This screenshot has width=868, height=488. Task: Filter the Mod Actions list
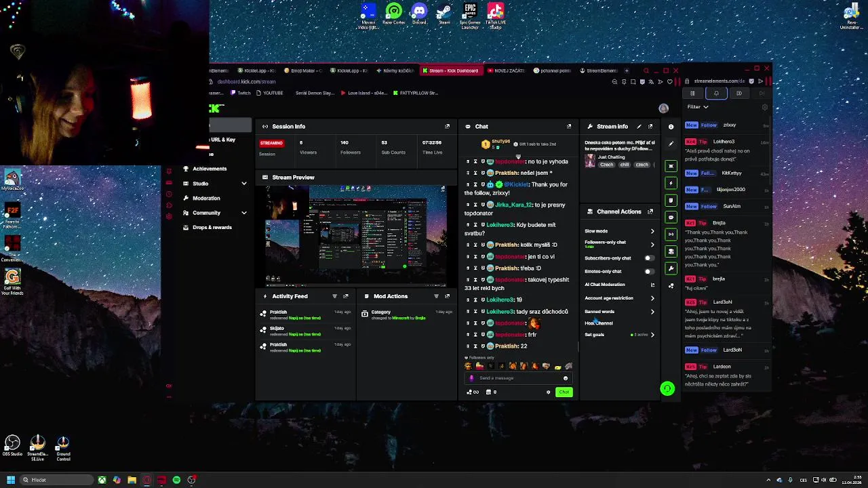pyautogui.click(x=436, y=296)
